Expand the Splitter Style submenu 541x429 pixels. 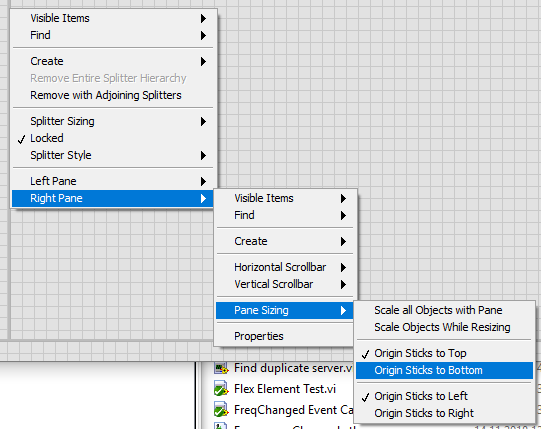(112, 155)
